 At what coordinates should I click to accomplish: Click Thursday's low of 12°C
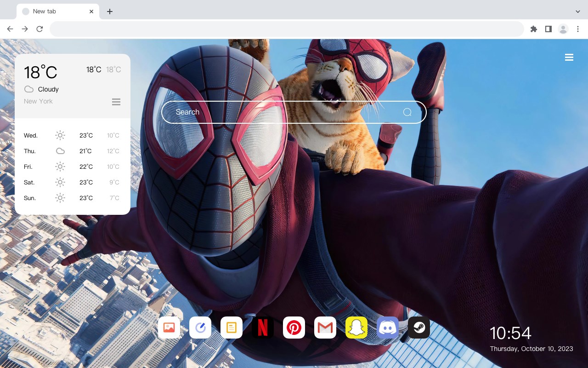coord(113,151)
